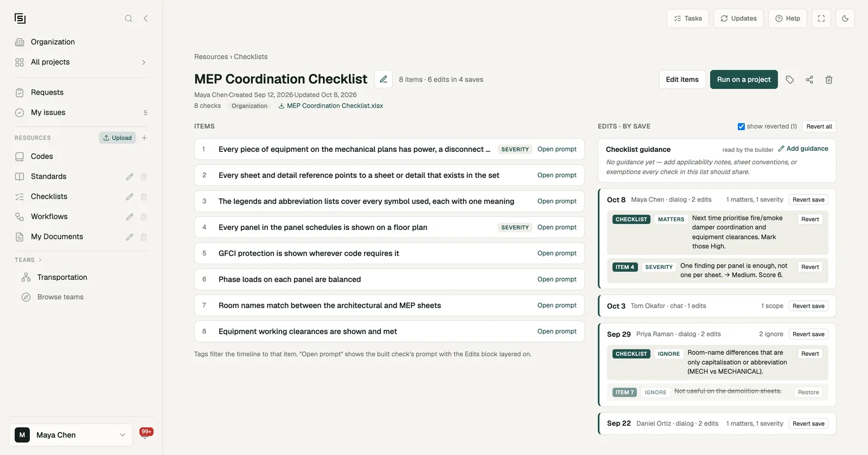868x455 pixels.
Task: Download MEP Coordination Checklist.xlsx file
Action: point(331,106)
